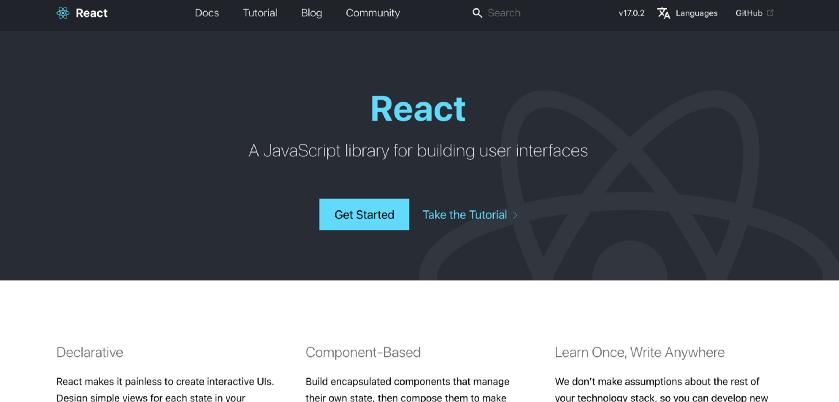Click the external link icon beside GitHub
This screenshot has width=839, height=402.
[770, 13]
